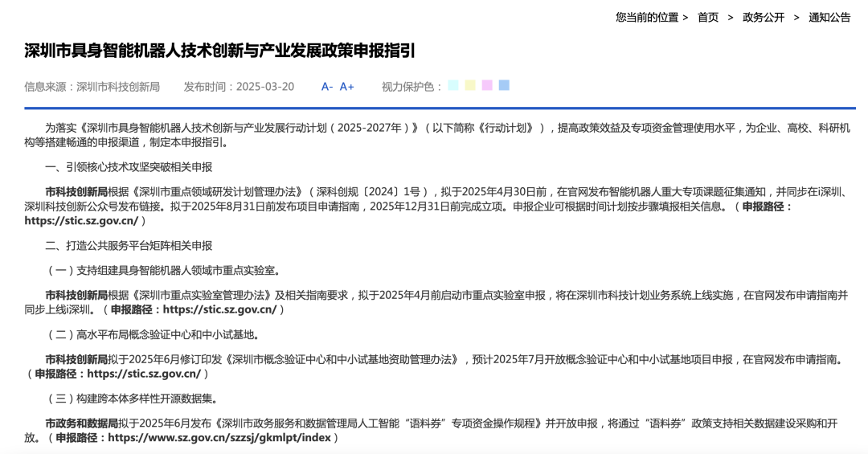Click bold 市政务和数据局 text
This screenshot has height=454, width=868.
click(81, 423)
